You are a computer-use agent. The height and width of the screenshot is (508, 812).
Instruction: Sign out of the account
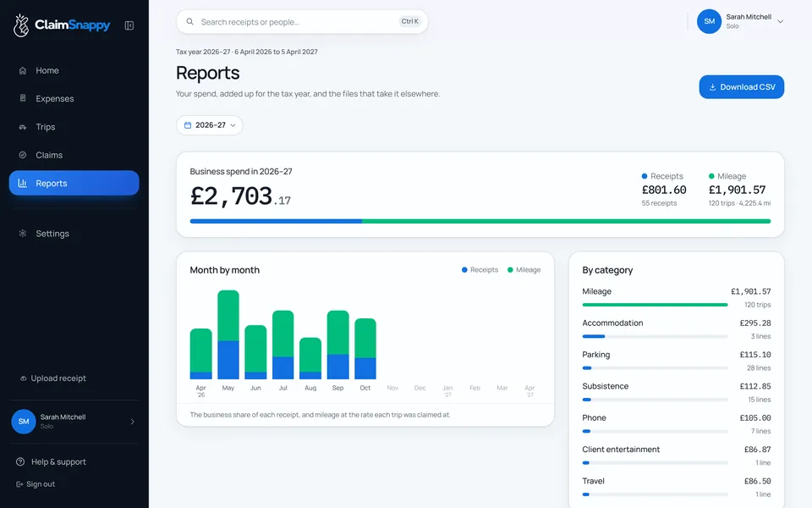(36, 484)
